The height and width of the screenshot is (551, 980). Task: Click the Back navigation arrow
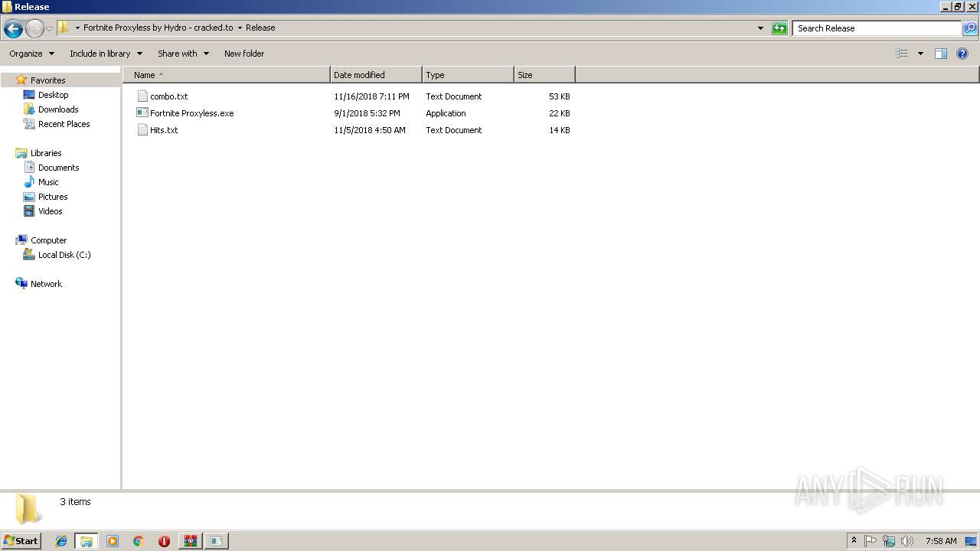click(x=13, y=28)
